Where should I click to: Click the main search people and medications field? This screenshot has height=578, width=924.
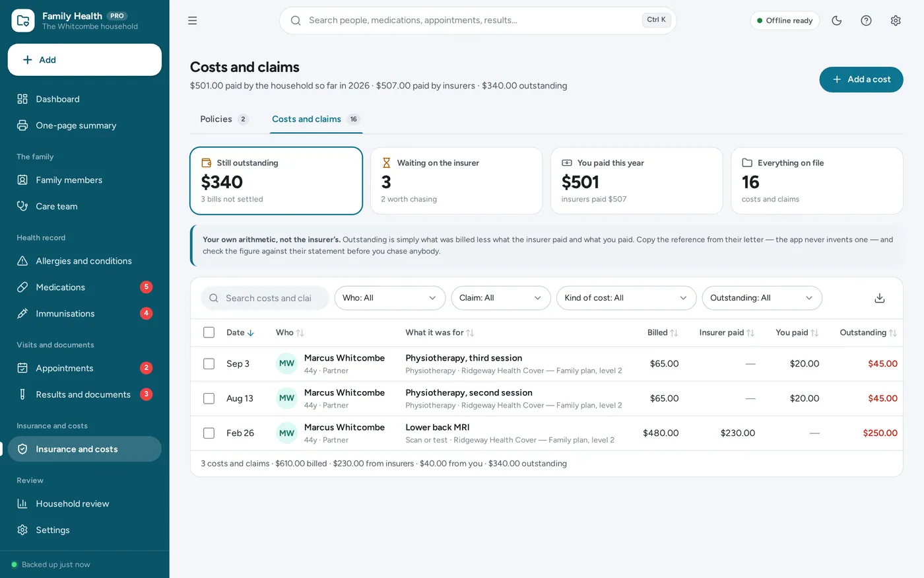click(x=478, y=20)
